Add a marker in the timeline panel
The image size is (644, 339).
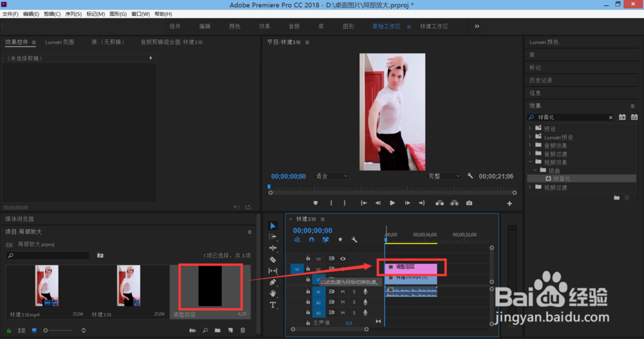tap(340, 240)
